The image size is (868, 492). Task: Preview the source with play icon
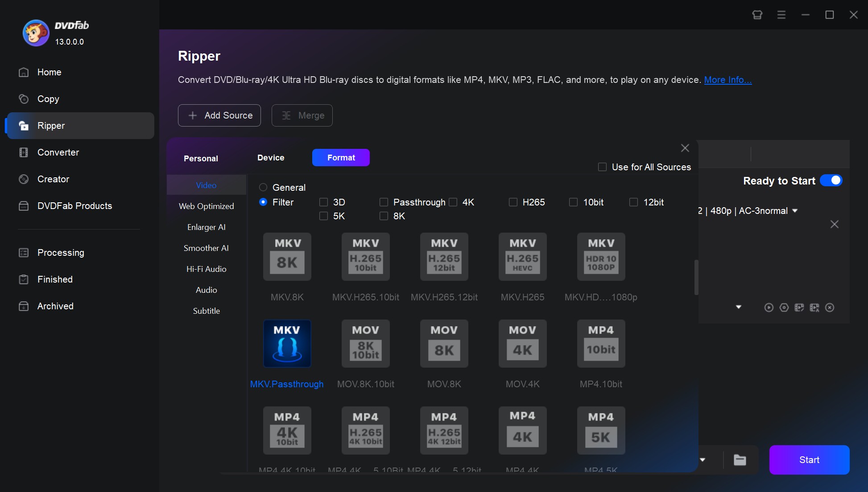(x=769, y=307)
